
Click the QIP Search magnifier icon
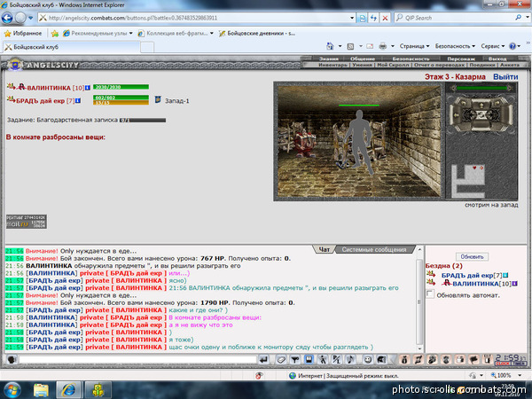(518, 18)
